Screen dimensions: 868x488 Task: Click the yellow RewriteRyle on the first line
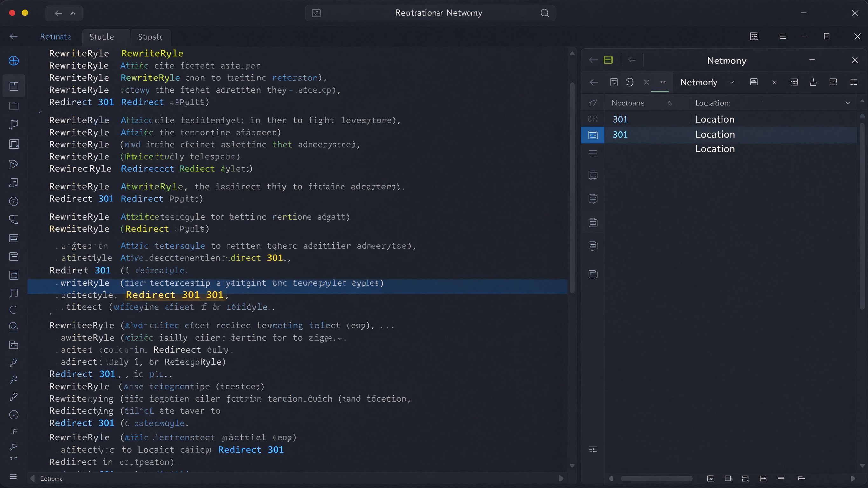click(x=152, y=54)
